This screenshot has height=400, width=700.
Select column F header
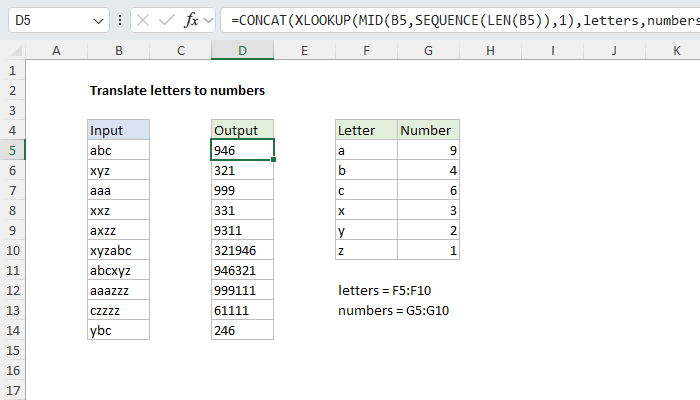tap(367, 50)
